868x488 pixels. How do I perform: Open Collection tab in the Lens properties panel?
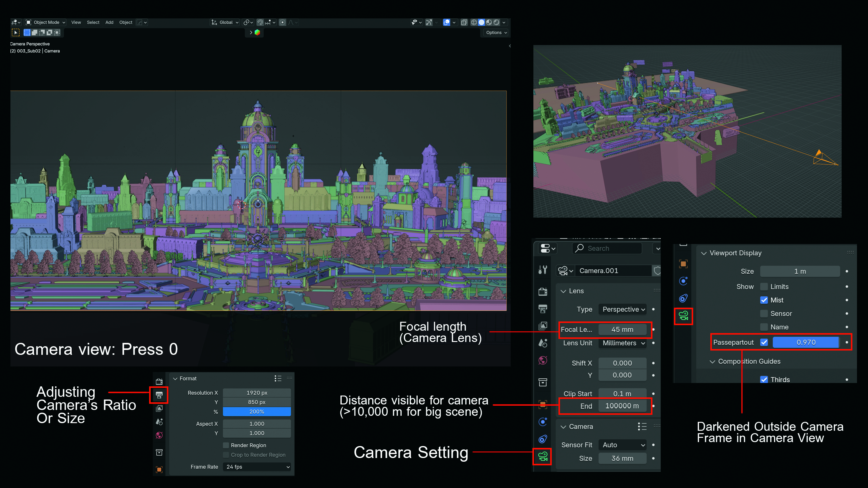[543, 382]
